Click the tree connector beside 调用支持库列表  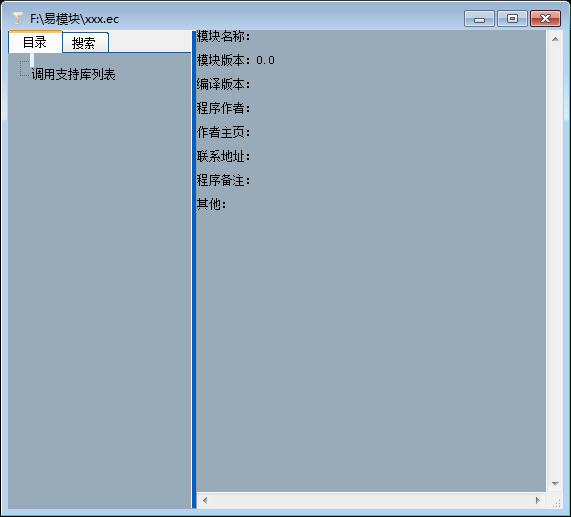point(24,69)
